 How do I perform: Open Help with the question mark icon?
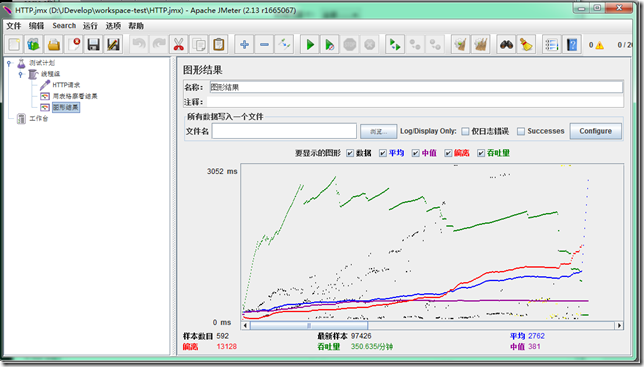[x=572, y=44]
